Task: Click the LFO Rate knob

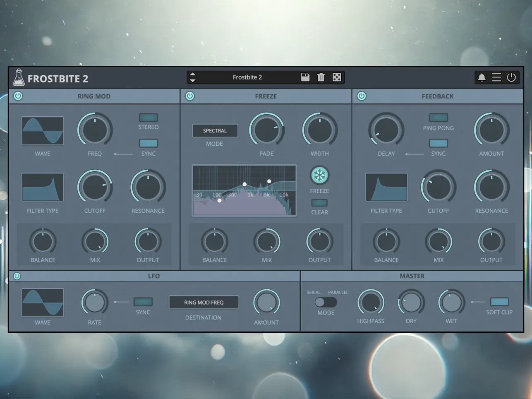Action: 95,303
